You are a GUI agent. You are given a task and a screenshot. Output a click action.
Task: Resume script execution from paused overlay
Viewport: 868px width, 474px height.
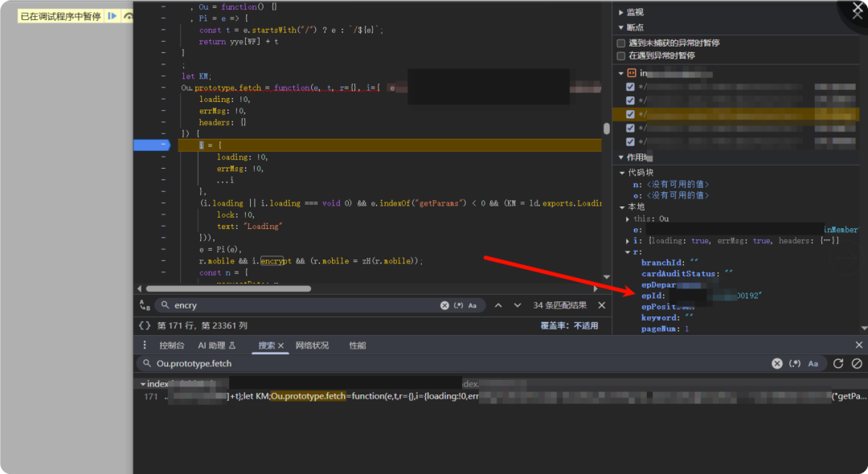tap(113, 16)
